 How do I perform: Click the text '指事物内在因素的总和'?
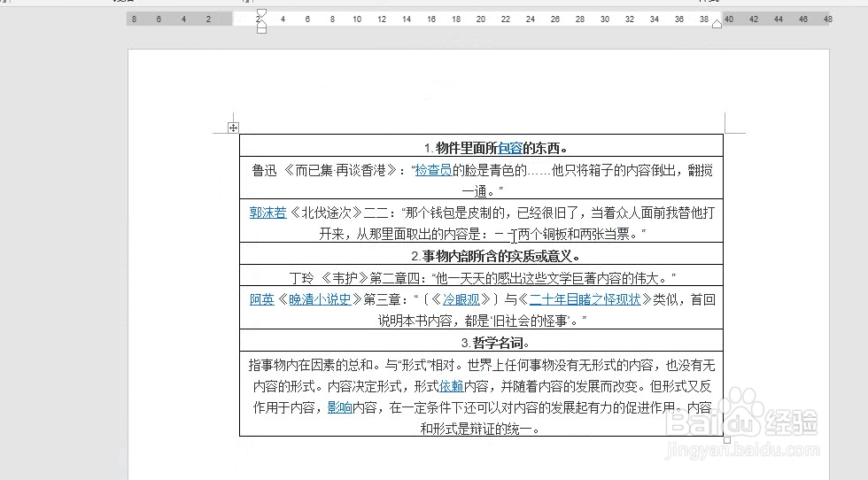click(x=310, y=365)
